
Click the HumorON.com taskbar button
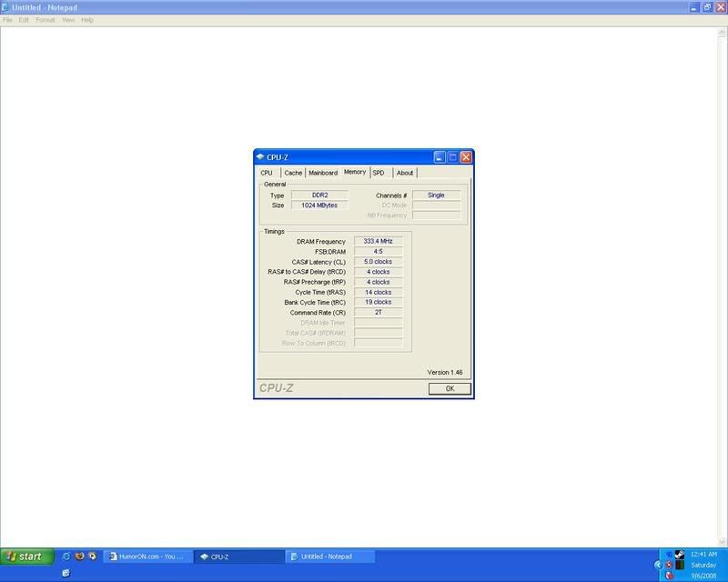[146, 556]
